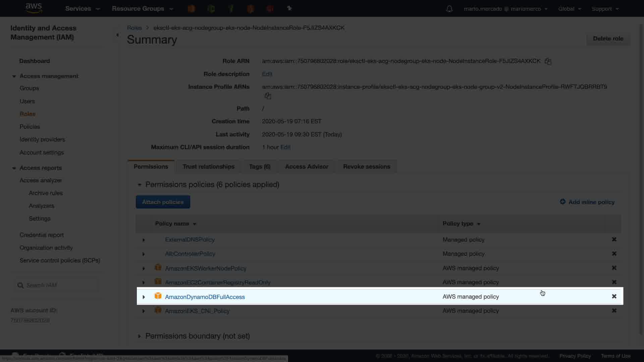Collapse the Permissions policies section
644x362 pixels.
click(140, 185)
